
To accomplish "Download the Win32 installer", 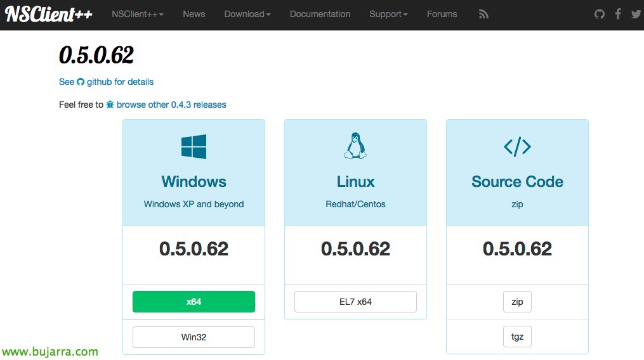I will coord(194,337).
